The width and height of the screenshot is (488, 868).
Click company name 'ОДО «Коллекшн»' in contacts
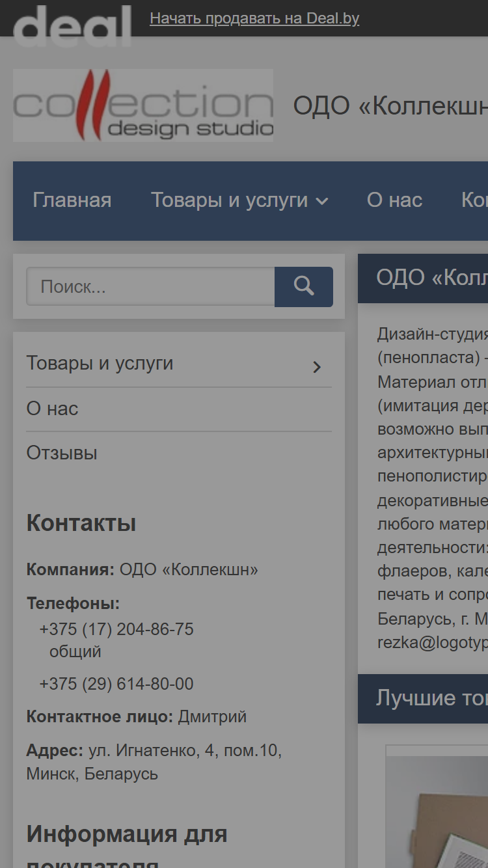189,570
